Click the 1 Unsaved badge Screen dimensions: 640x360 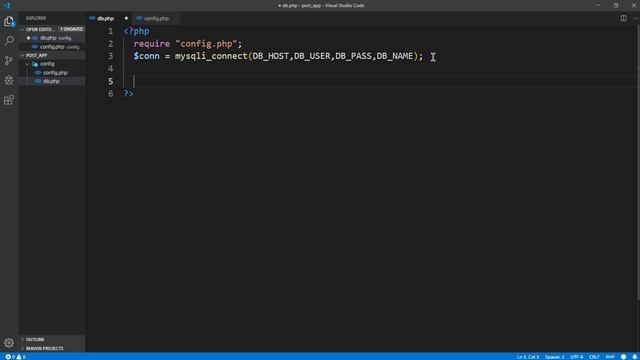point(72,29)
